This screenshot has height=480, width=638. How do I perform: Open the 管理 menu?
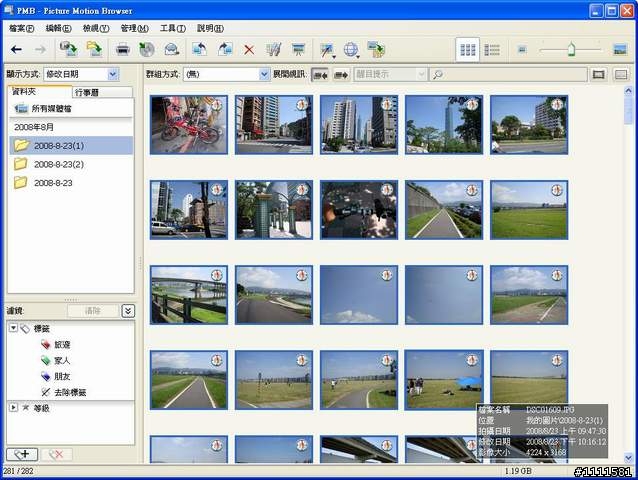click(134, 28)
